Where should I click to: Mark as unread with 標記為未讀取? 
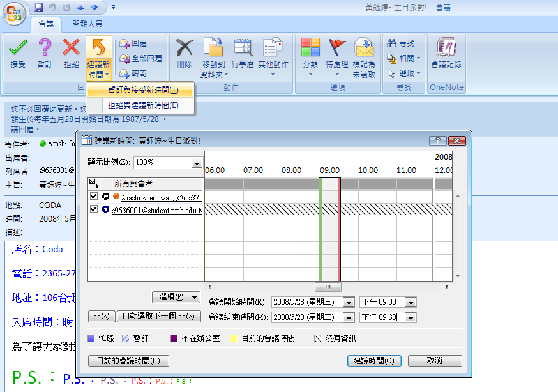pyautogui.click(x=364, y=58)
